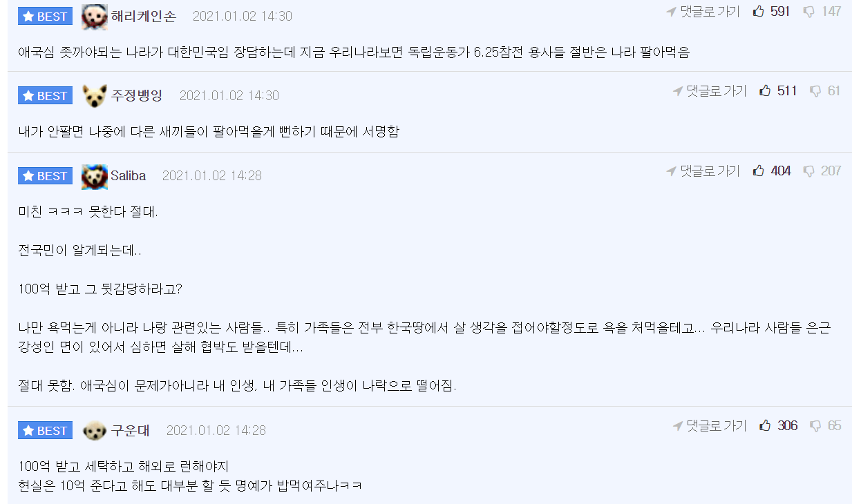852x504 pixels.
Task: Click the BEST badge on 구운대's comment
Action: click(45, 431)
